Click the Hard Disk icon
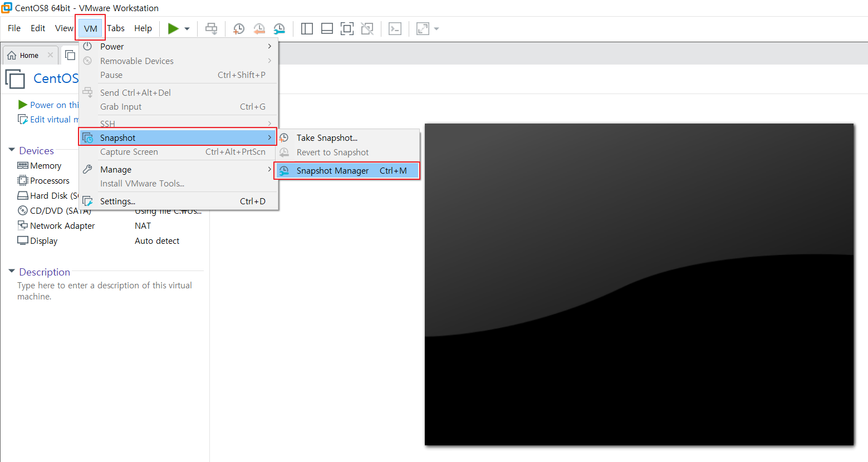Screen dimensions: 868x462 (23, 195)
